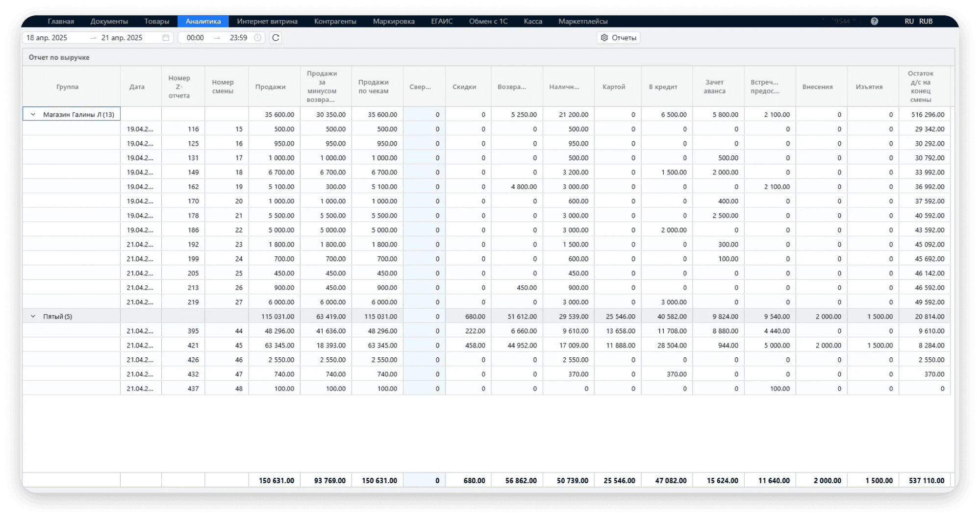
Task: Click the Отчеты settings button
Action: coord(618,38)
